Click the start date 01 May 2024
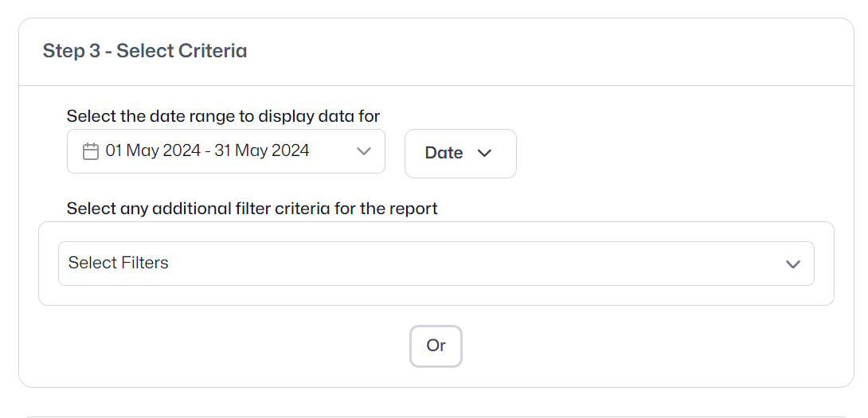The height and width of the screenshot is (418, 868). (x=154, y=150)
